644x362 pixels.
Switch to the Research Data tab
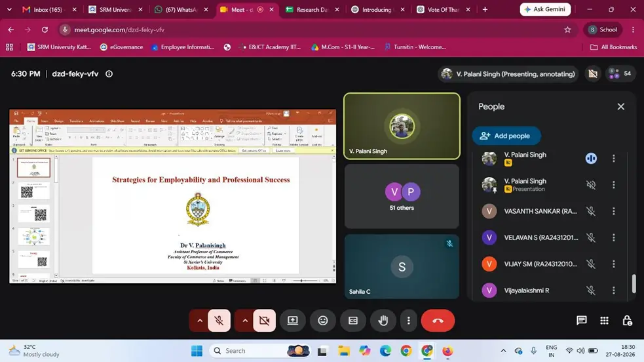pyautogui.click(x=312, y=9)
